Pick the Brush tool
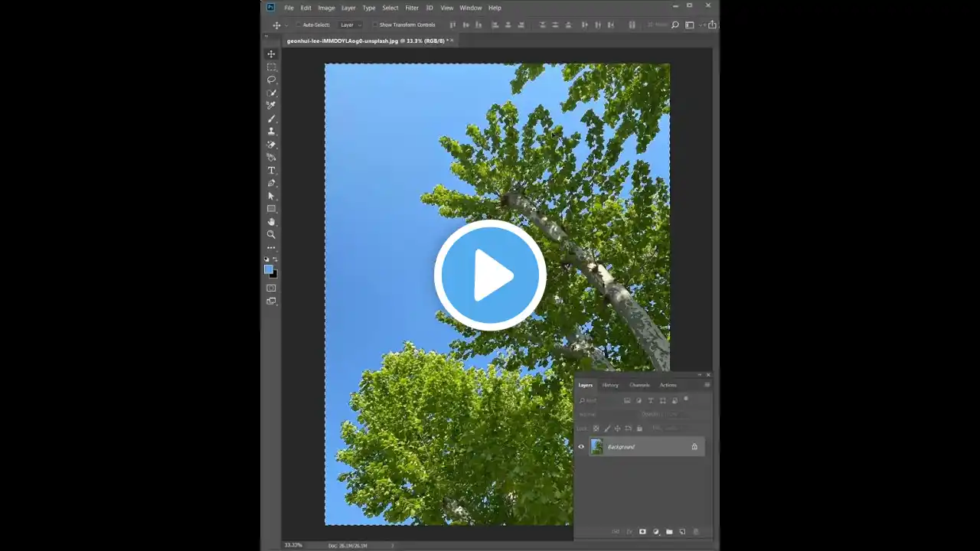 271,119
